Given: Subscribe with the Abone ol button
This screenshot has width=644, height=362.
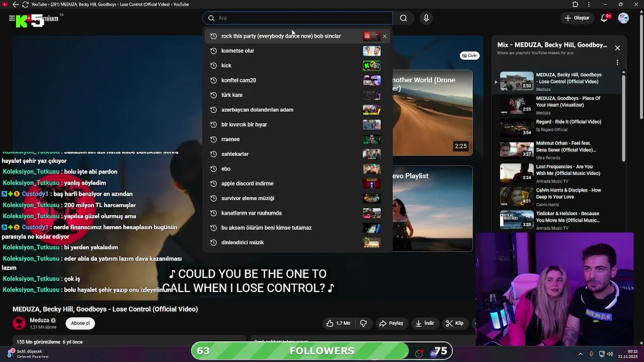Looking at the screenshot, I should (x=80, y=323).
